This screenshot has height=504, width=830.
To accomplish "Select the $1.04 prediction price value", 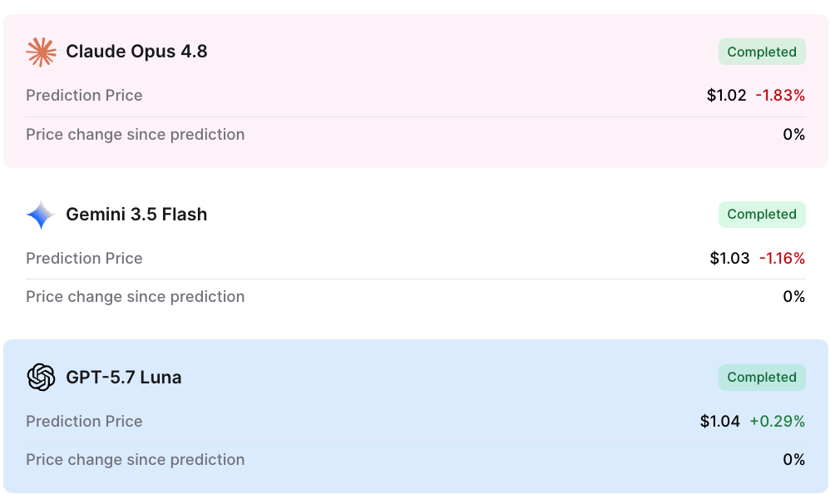I will [x=720, y=422].
